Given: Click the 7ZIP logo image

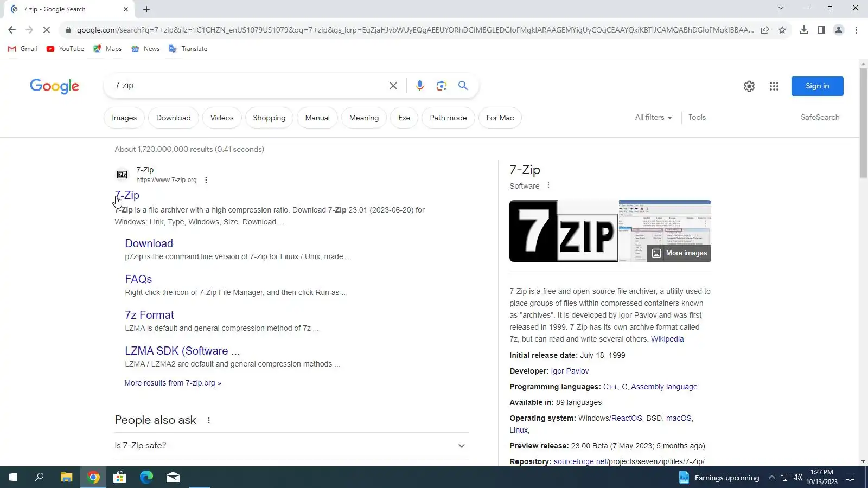Looking at the screenshot, I should pos(563,231).
